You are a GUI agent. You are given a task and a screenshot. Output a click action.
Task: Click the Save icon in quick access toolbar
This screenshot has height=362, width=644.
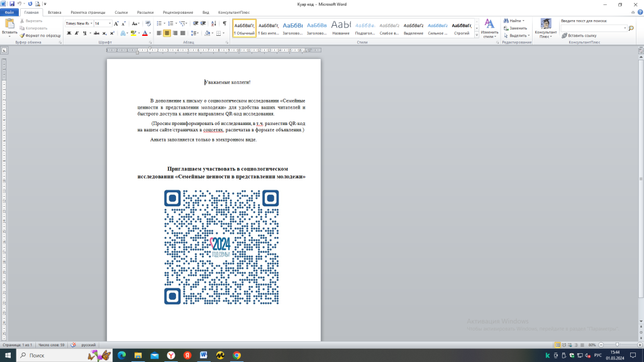tap(13, 4)
